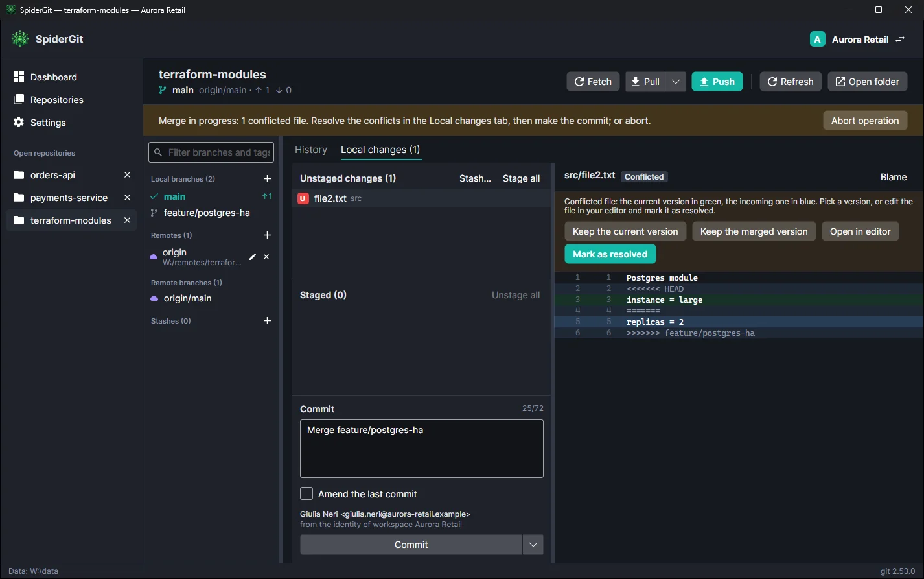This screenshot has width=924, height=579.
Task: Click the search icon in branch filter
Action: (158, 152)
